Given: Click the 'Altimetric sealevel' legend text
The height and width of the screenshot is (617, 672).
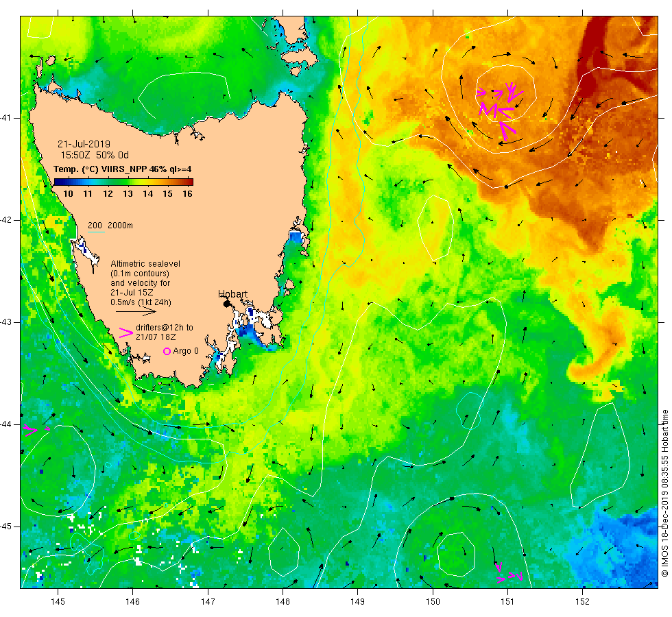Looking at the screenshot, I should point(145,264).
